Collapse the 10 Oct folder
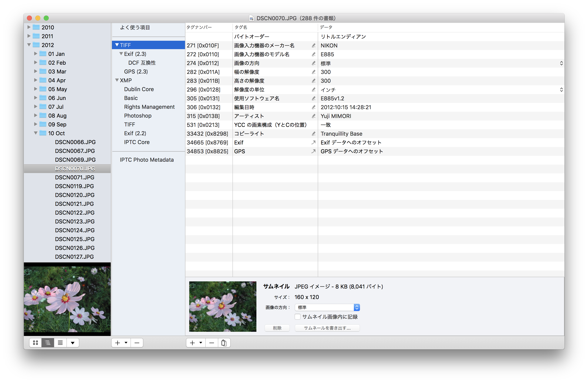Image resolution: width=588 pixels, height=383 pixels. click(35, 133)
